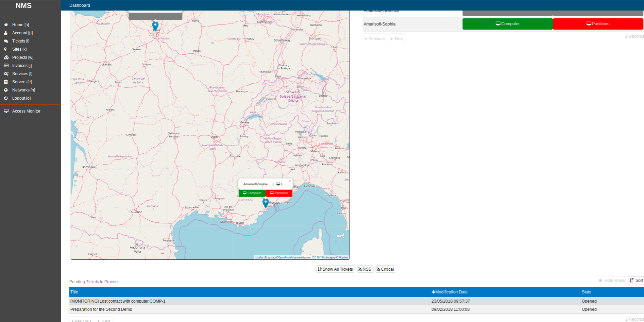Image resolution: width=644 pixels, height=322 pixels.
Task: Toggle Hide Rows eye control
Action: [x=612, y=281]
